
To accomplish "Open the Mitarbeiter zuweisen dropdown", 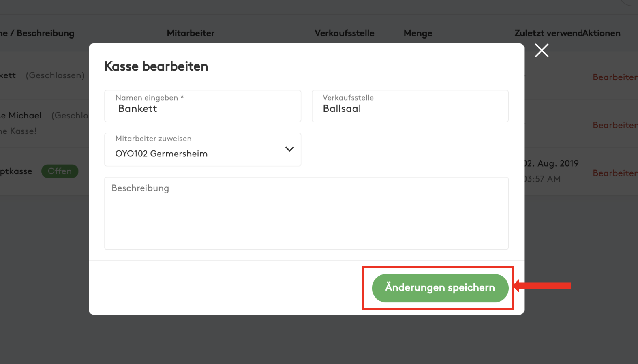I will point(203,150).
